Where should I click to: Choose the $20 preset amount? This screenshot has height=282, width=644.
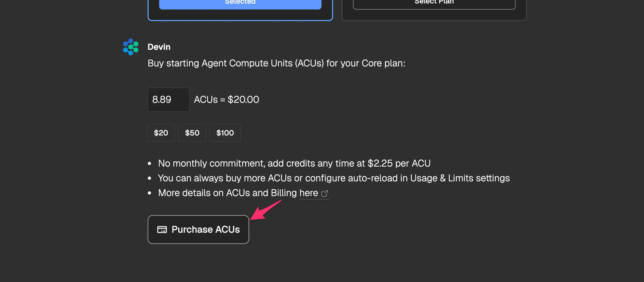[161, 133]
